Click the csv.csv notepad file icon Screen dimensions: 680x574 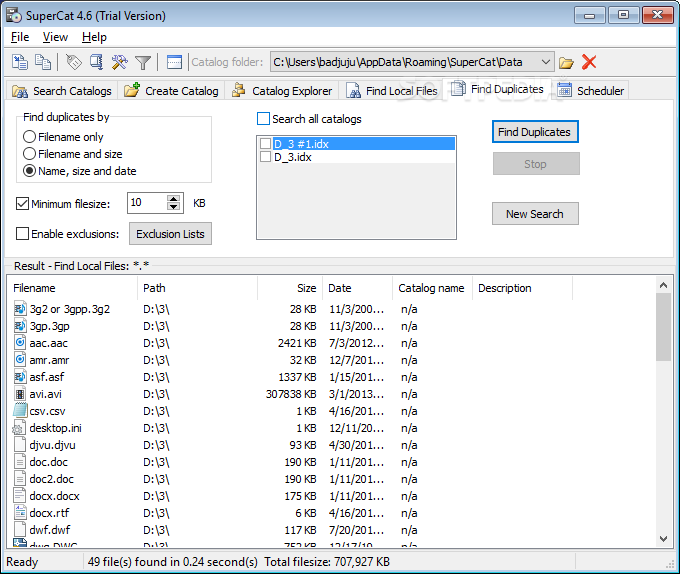(20, 411)
